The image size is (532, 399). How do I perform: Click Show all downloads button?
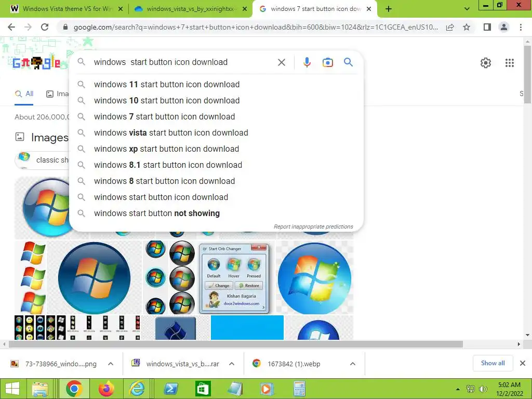point(493,363)
